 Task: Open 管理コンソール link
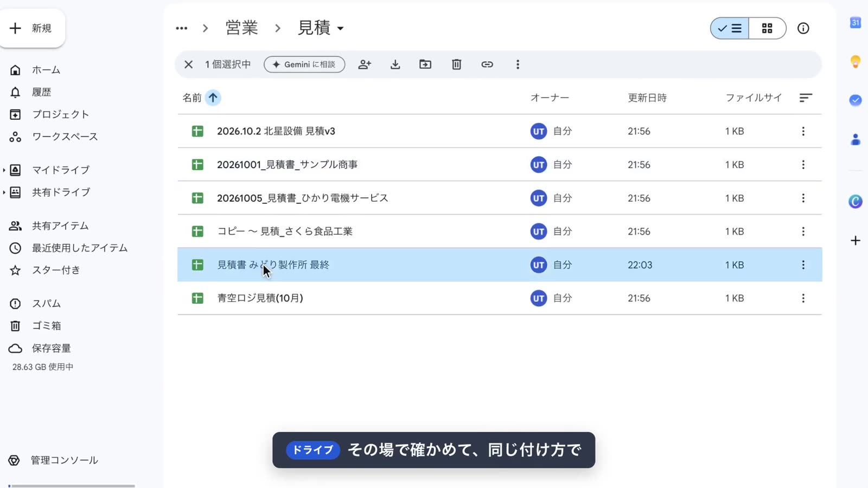click(54, 460)
